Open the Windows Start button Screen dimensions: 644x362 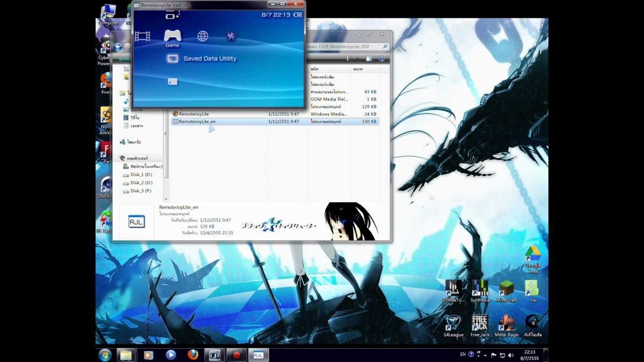point(105,355)
